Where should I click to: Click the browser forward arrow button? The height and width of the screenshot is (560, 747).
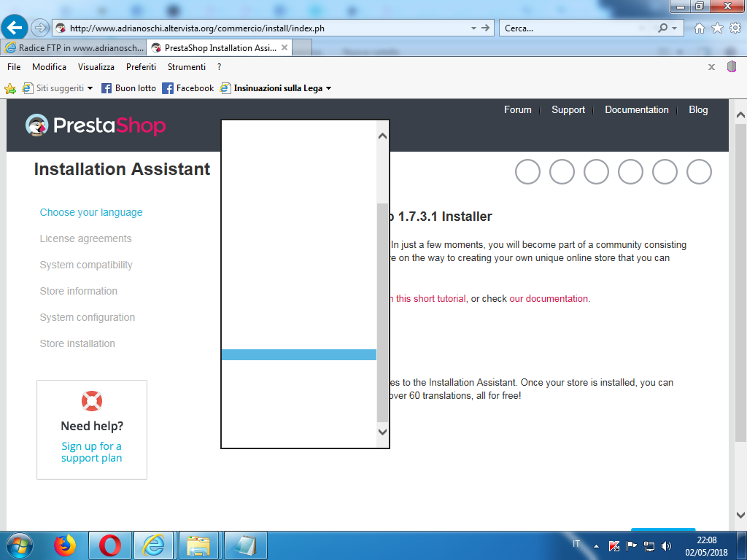pyautogui.click(x=40, y=28)
